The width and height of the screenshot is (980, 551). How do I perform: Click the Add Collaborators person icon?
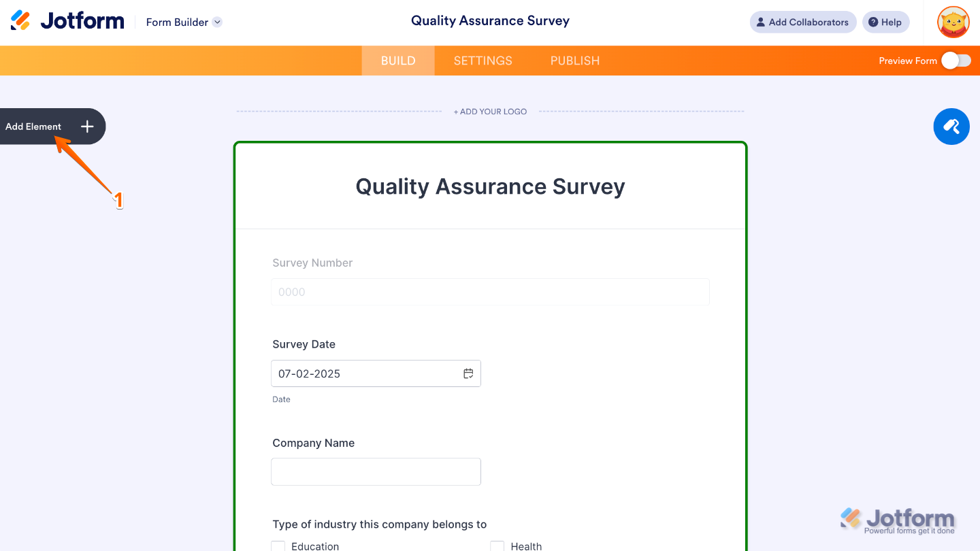click(761, 22)
